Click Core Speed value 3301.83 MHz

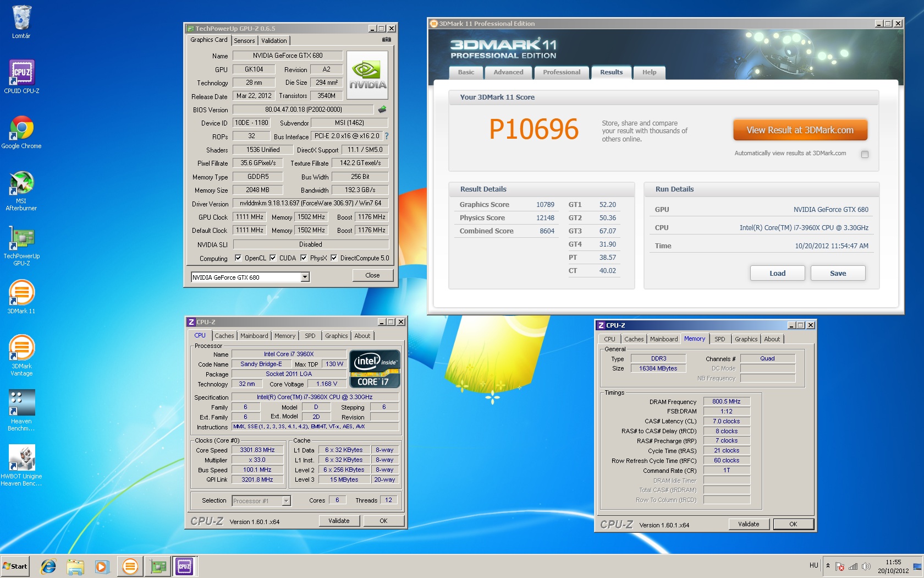pyautogui.click(x=257, y=450)
